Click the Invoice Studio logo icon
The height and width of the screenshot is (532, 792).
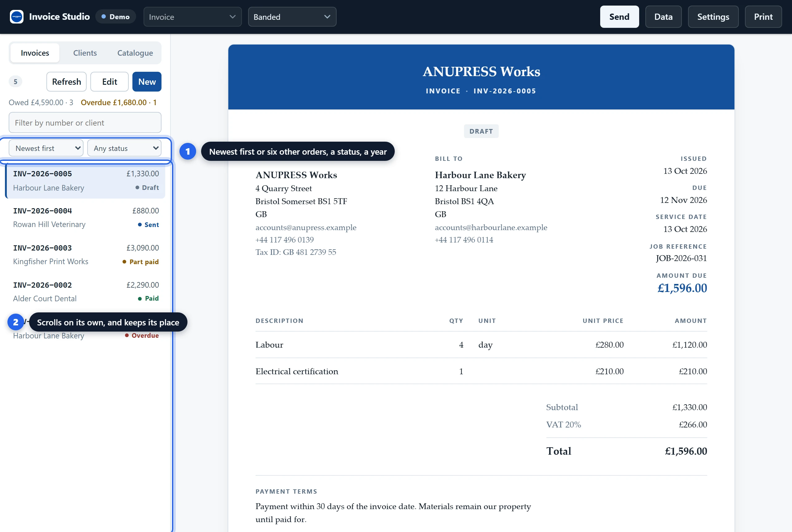click(17, 17)
